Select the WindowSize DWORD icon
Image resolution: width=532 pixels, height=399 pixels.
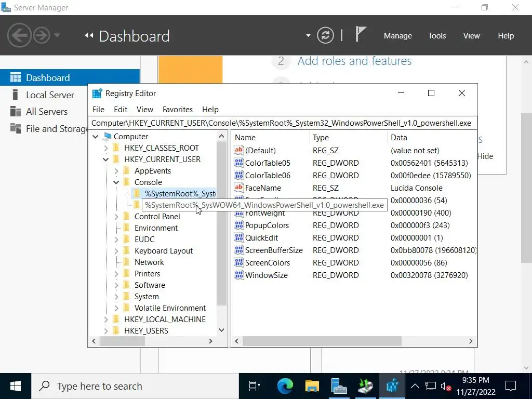pos(239,275)
